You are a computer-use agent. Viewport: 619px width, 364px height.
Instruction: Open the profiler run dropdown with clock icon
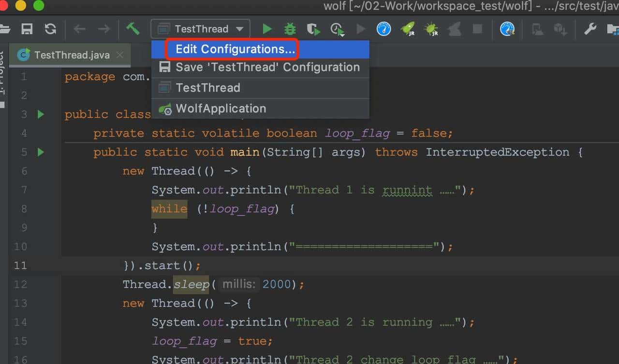coord(338,29)
